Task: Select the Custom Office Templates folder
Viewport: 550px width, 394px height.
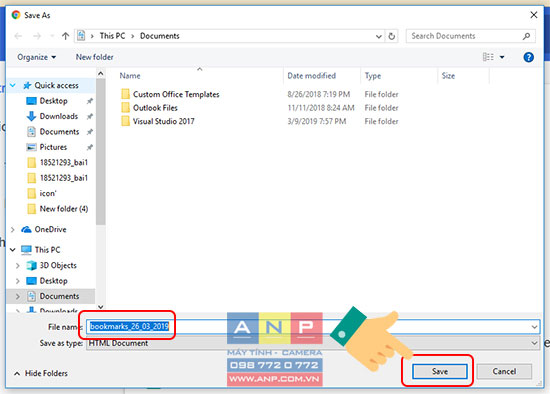Action: [176, 94]
